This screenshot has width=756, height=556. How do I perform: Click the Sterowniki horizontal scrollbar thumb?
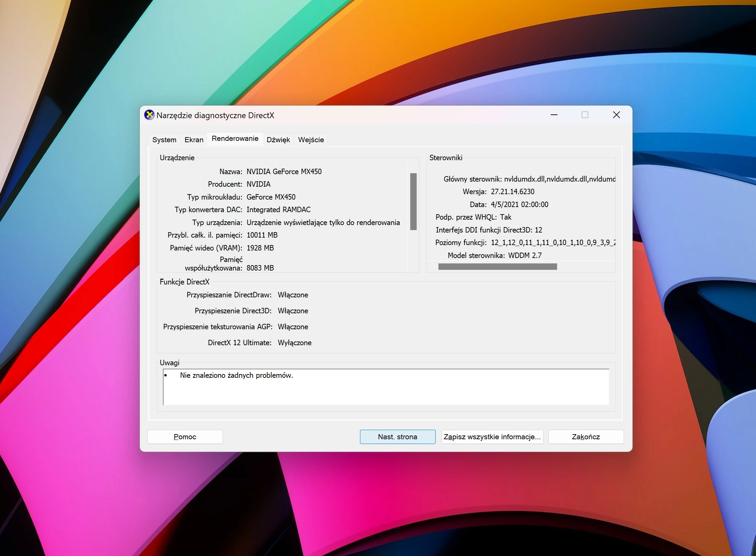pyautogui.click(x=497, y=267)
